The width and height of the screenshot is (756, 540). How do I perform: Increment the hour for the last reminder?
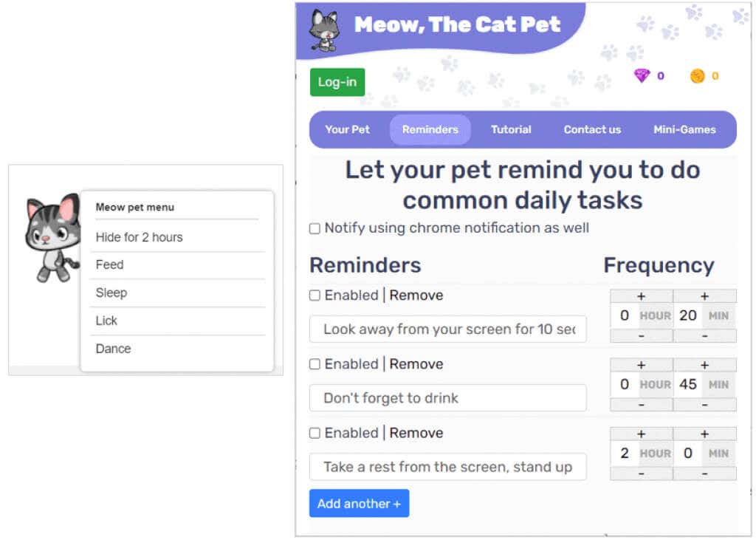tap(641, 434)
